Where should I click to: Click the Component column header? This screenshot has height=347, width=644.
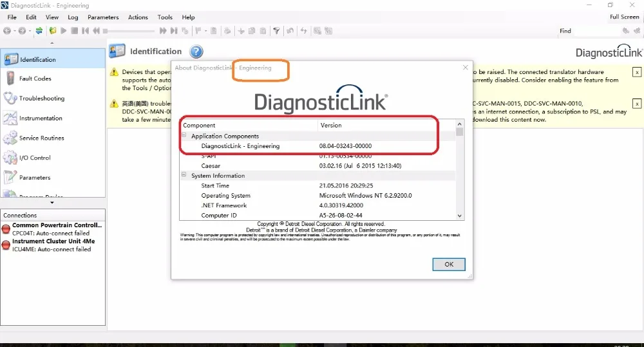click(x=249, y=126)
